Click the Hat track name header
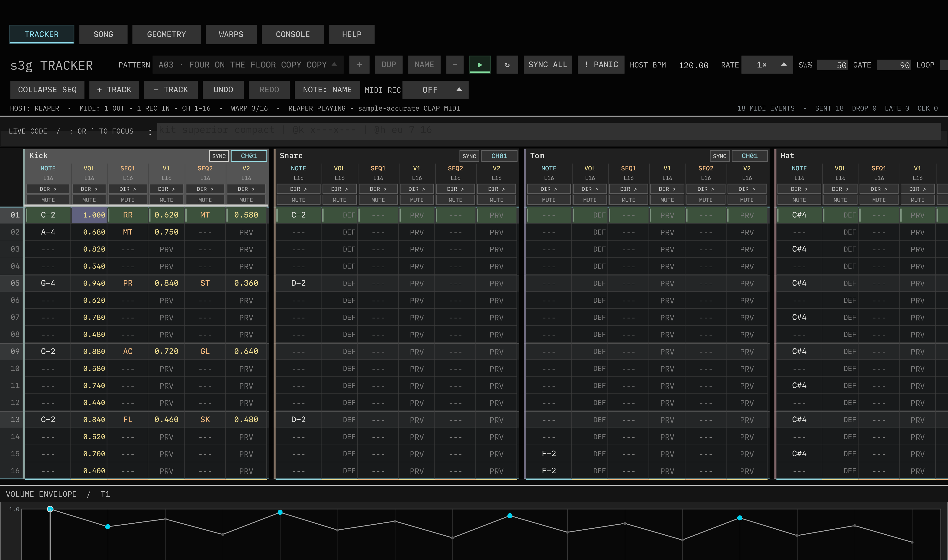The height and width of the screenshot is (560, 948). tap(787, 156)
